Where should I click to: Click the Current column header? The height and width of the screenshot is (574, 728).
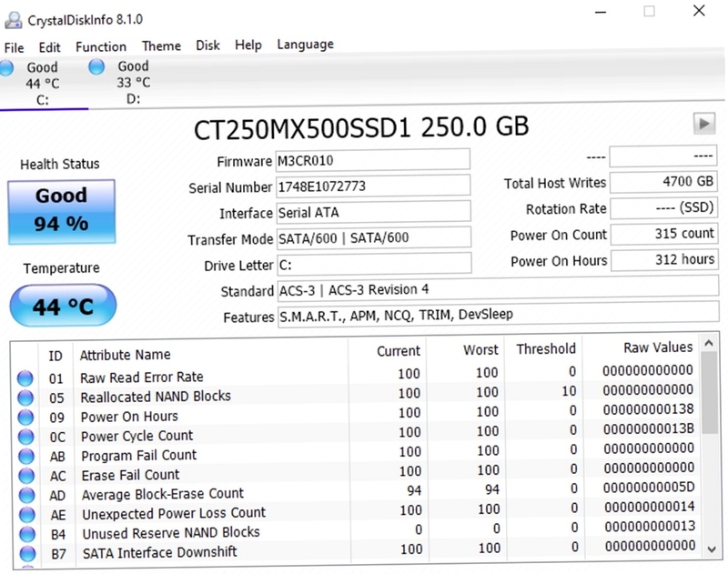tap(399, 351)
